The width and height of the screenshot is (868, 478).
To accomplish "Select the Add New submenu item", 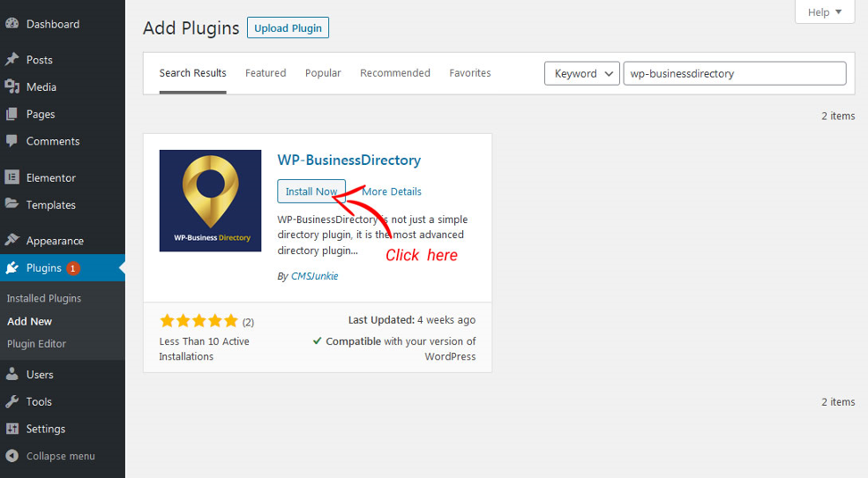I will pyautogui.click(x=29, y=321).
